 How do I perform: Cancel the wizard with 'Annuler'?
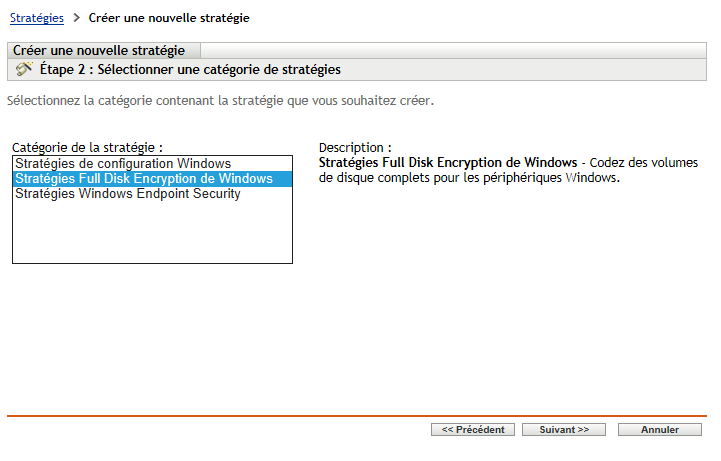[x=660, y=430]
